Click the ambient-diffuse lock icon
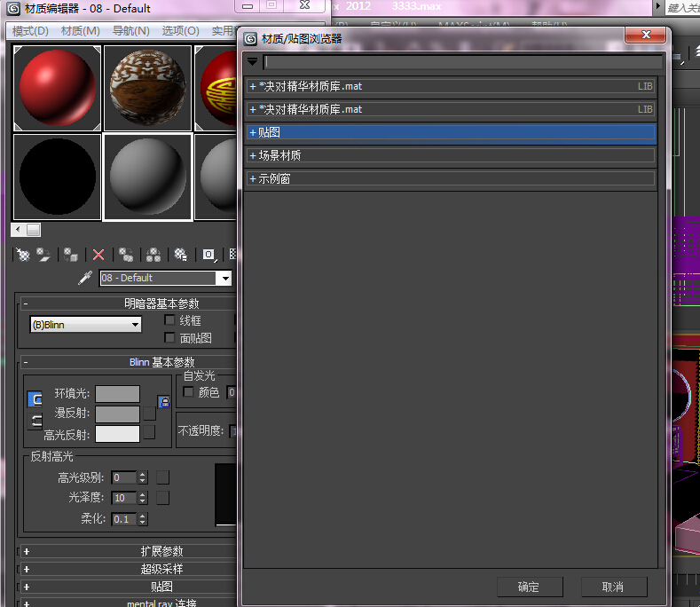Image resolution: width=700 pixels, height=607 pixels. tap(163, 402)
